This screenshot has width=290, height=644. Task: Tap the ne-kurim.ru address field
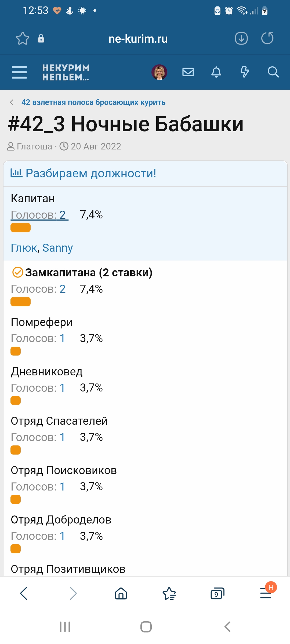pos(138,39)
